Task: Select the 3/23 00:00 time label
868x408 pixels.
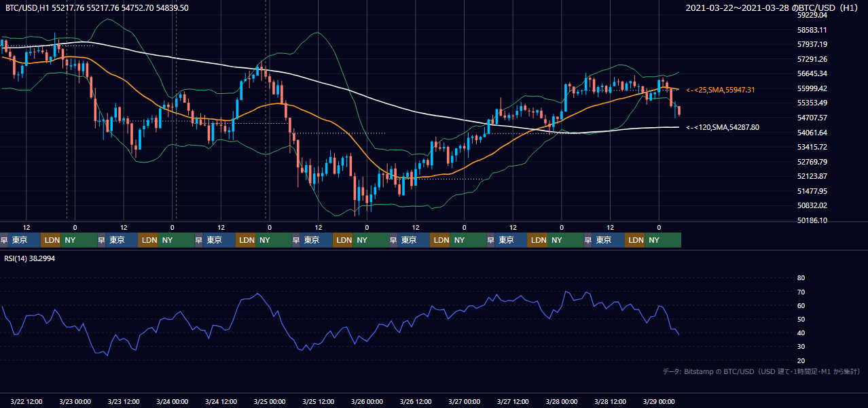Action: [75, 401]
